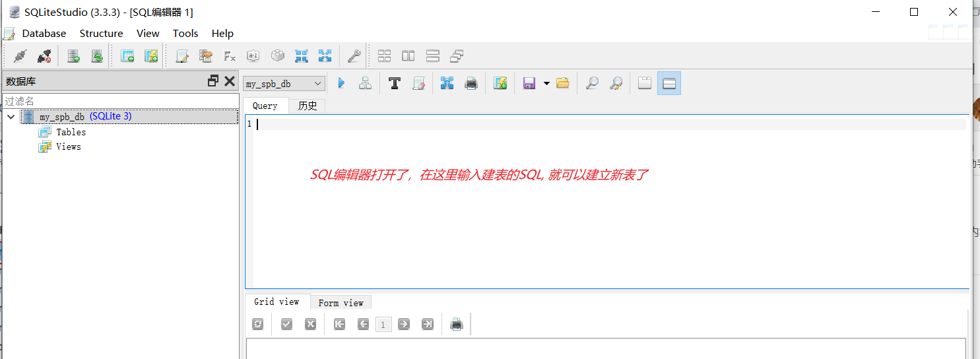Open SQL editor from main toolbar
980x359 pixels.
click(x=182, y=56)
